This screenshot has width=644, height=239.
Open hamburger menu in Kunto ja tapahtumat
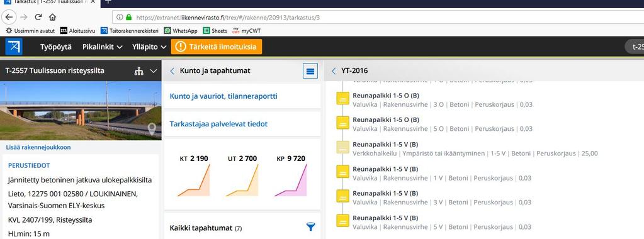(x=310, y=71)
